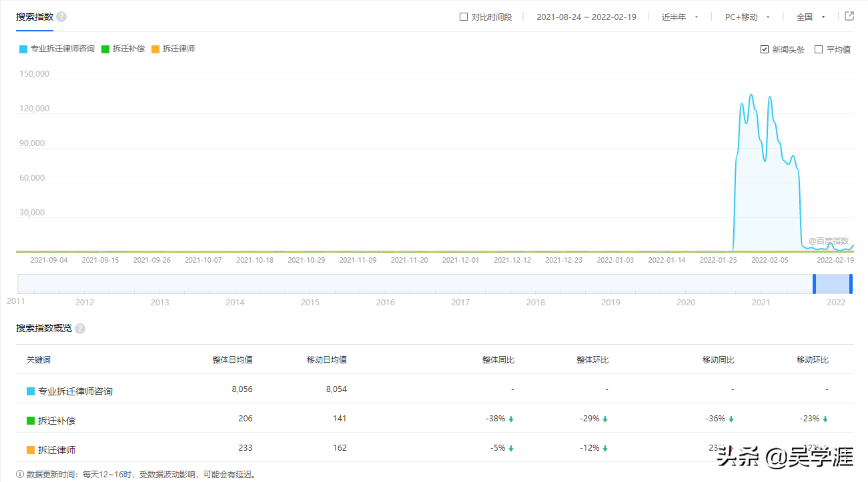
Task: Open the PC+移动 device dropdown
Action: pos(743,16)
